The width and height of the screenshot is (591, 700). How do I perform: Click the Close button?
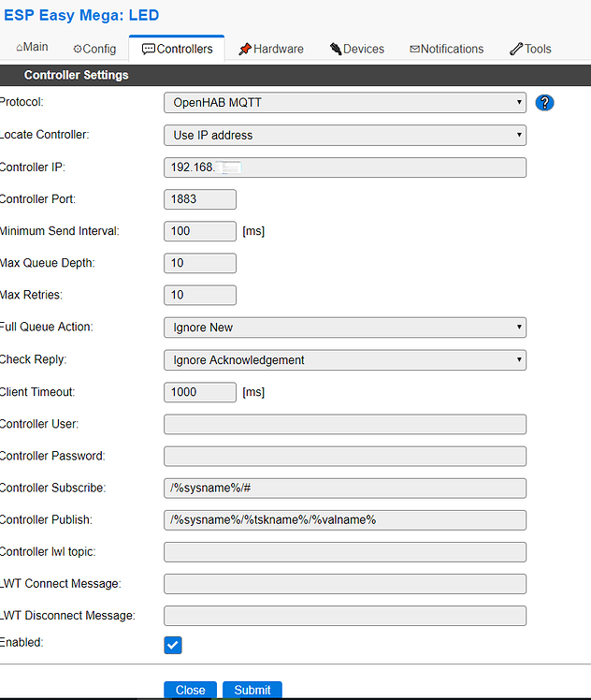190,690
